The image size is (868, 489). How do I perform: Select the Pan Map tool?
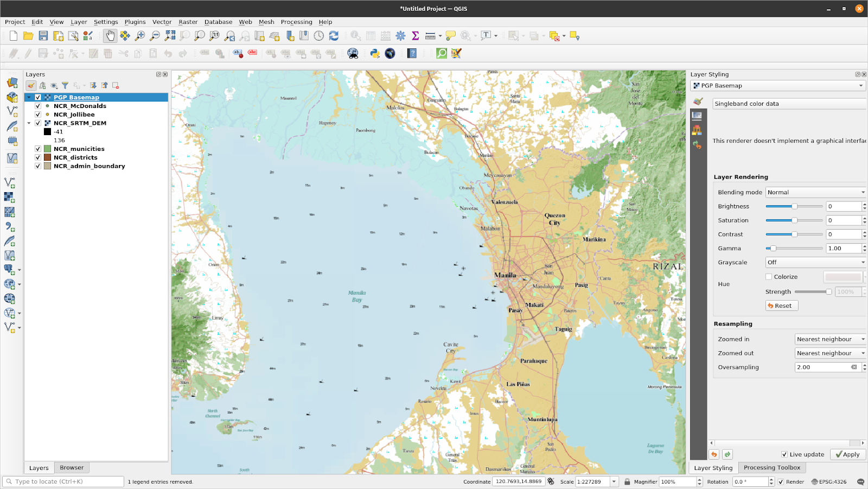[109, 35]
